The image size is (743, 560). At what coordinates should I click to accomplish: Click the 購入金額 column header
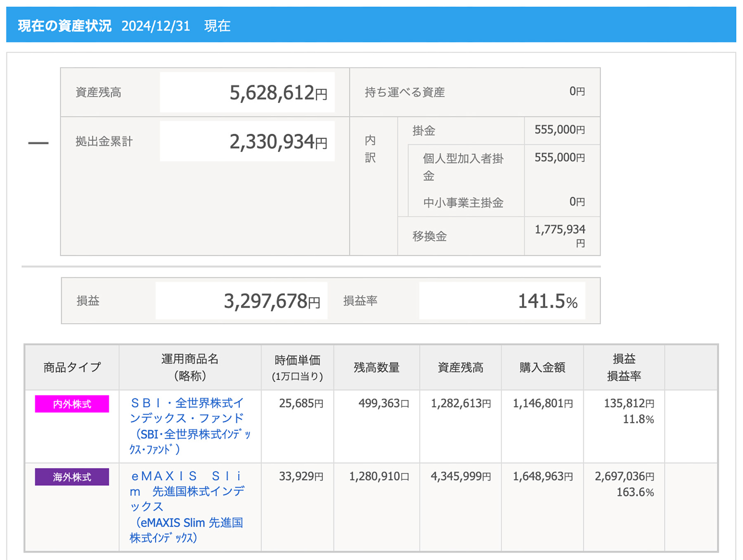[542, 367]
